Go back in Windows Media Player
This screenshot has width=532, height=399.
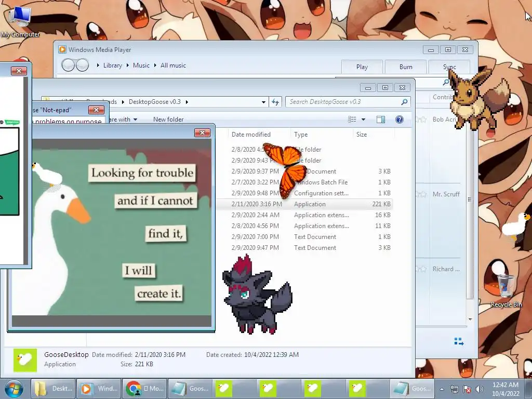coord(68,65)
